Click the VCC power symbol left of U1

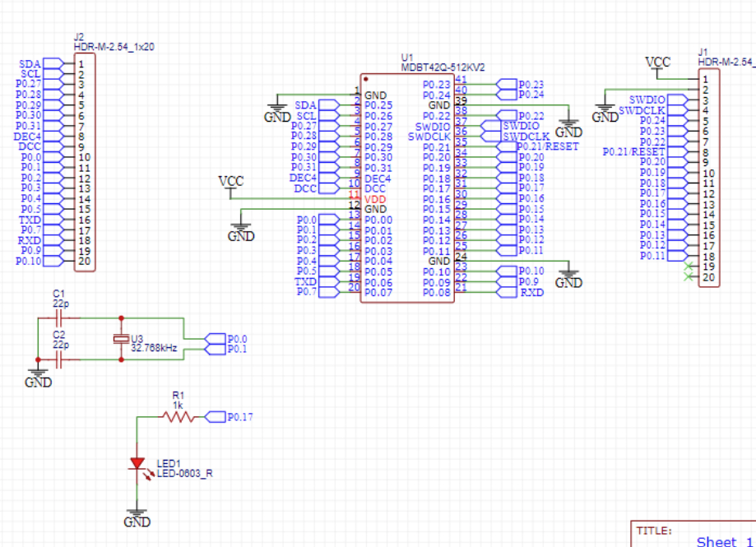230,181
